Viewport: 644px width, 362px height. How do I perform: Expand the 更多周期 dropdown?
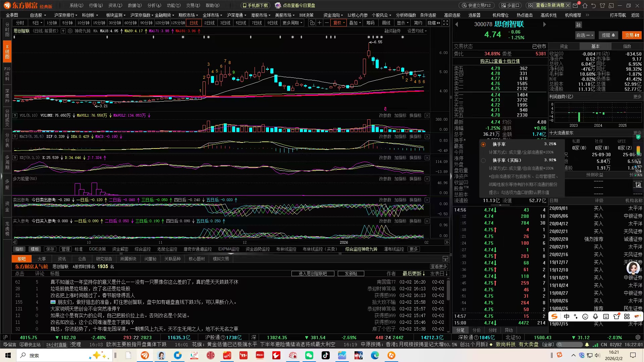point(292,23)
